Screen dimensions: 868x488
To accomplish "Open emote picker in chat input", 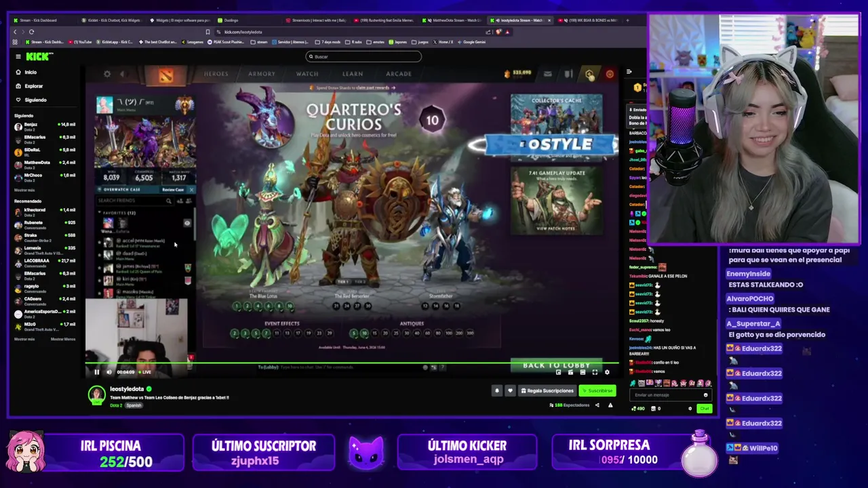I will click(705, 394).
